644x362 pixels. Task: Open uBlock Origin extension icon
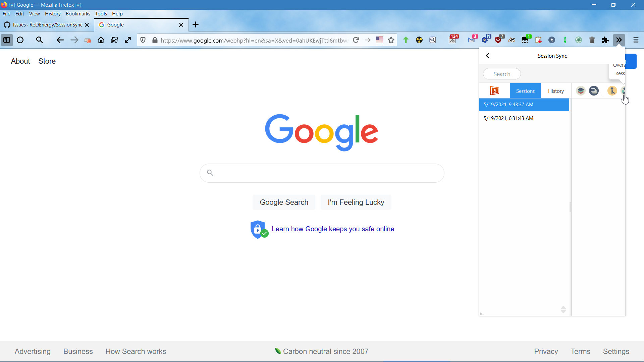(x=498, y=40)
